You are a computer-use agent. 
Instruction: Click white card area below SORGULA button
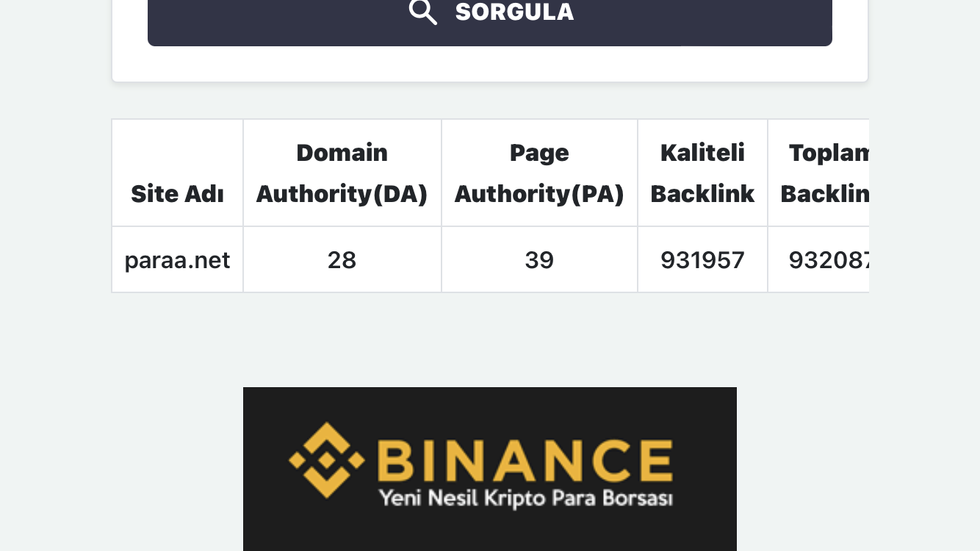(490, 64)
